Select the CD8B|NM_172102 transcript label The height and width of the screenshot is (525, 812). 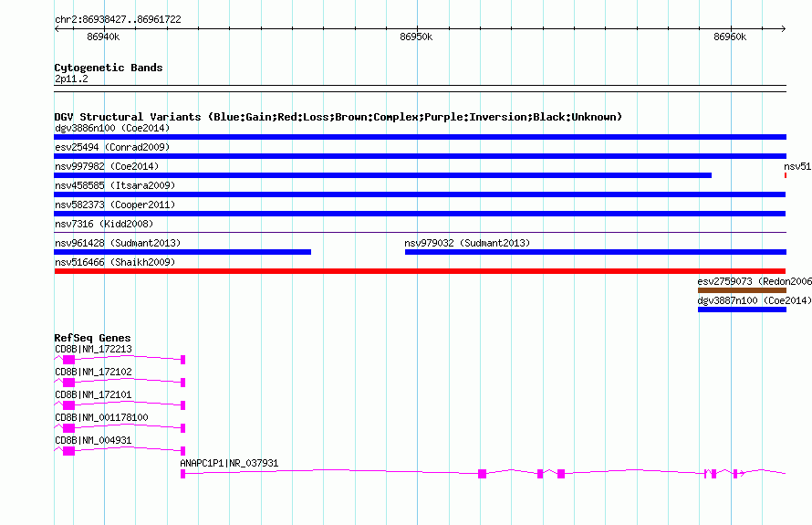point(93,373)
